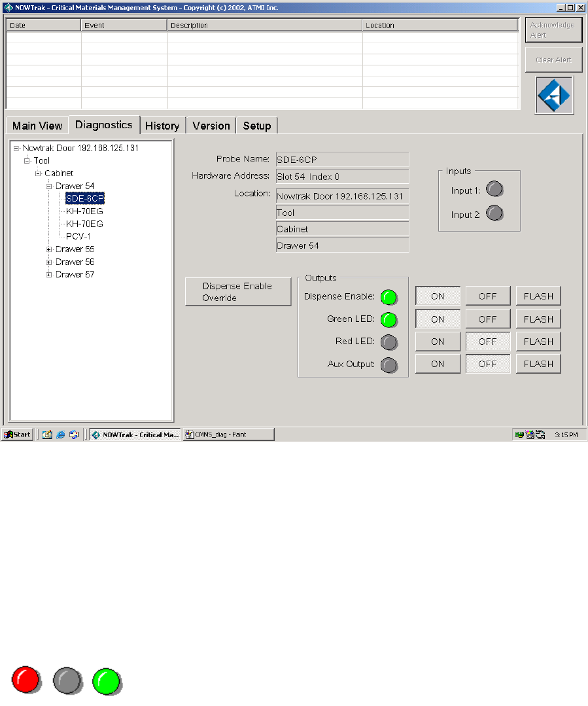Click the large red legend circle
The width and height of the screenshot is (588, 706).
pyautogui.click(x=26, y=679)
